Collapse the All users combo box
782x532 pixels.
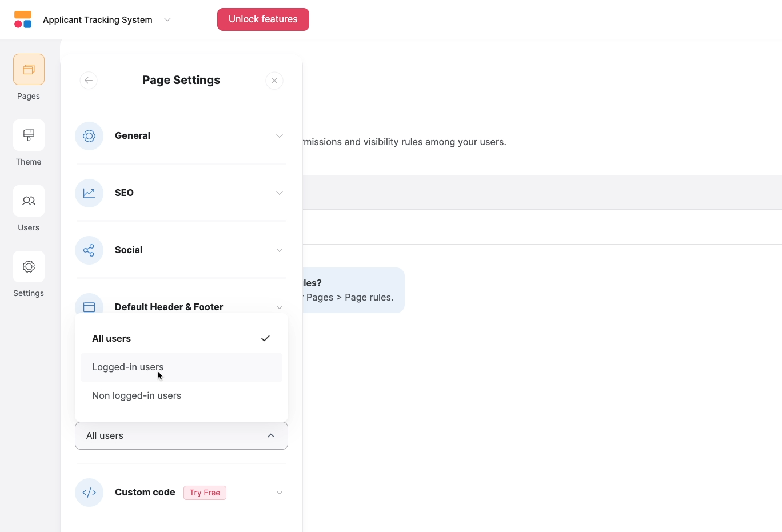(181, 436)
